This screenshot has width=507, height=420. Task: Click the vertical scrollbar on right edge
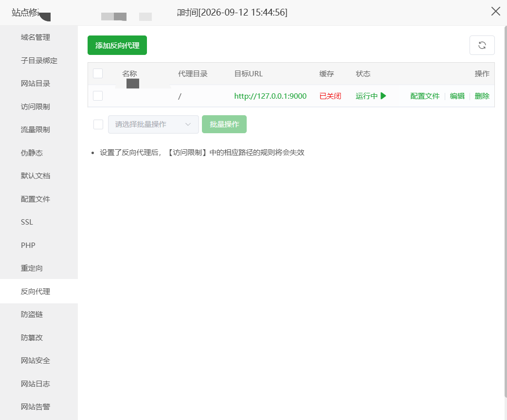(506, 211)
